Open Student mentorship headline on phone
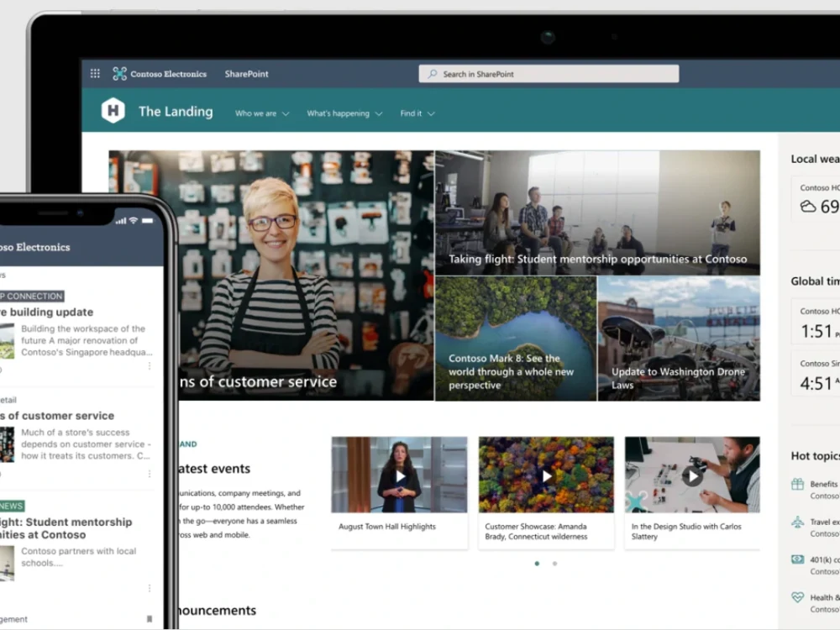This screenshot has height=630, width=840. tap(66, 528)
